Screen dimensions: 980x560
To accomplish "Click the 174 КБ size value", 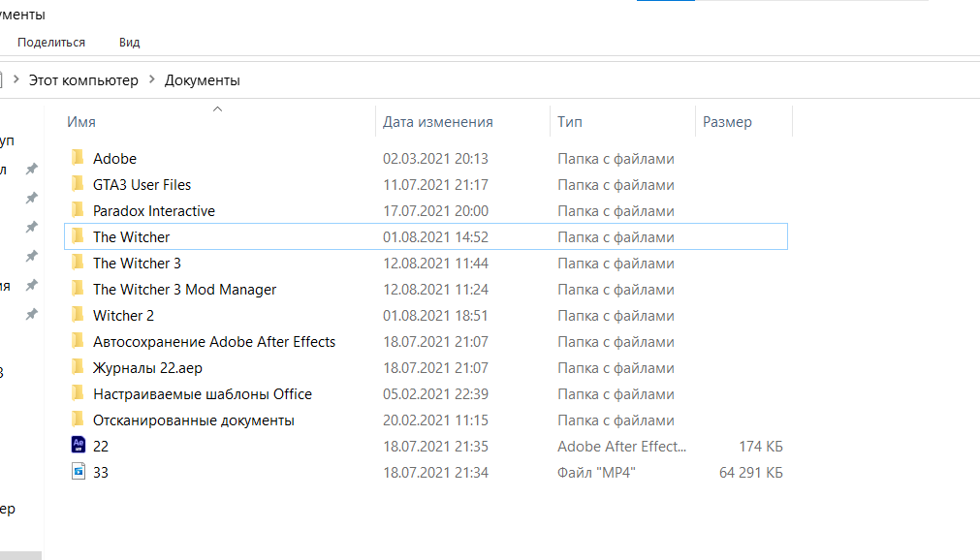I will 761,447.
